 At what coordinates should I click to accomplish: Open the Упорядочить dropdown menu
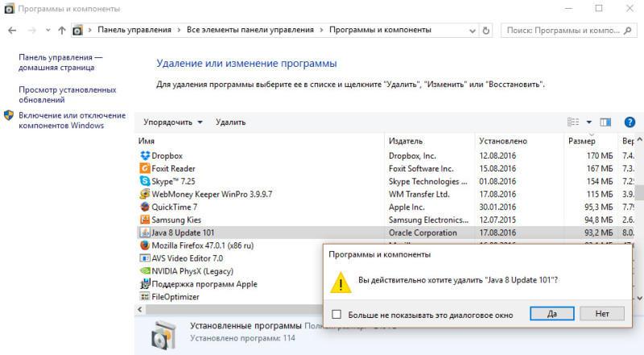pos(173,122)
